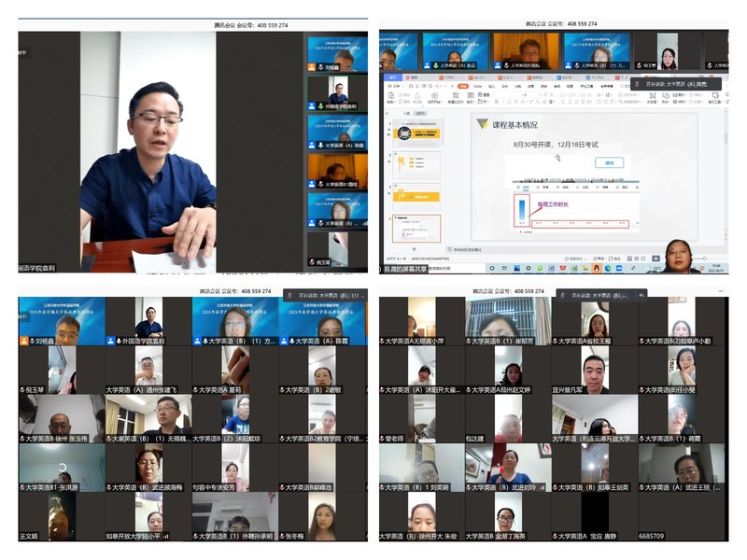Select 刘杨鑫 tile in the top-left side strip

(337, 54)
